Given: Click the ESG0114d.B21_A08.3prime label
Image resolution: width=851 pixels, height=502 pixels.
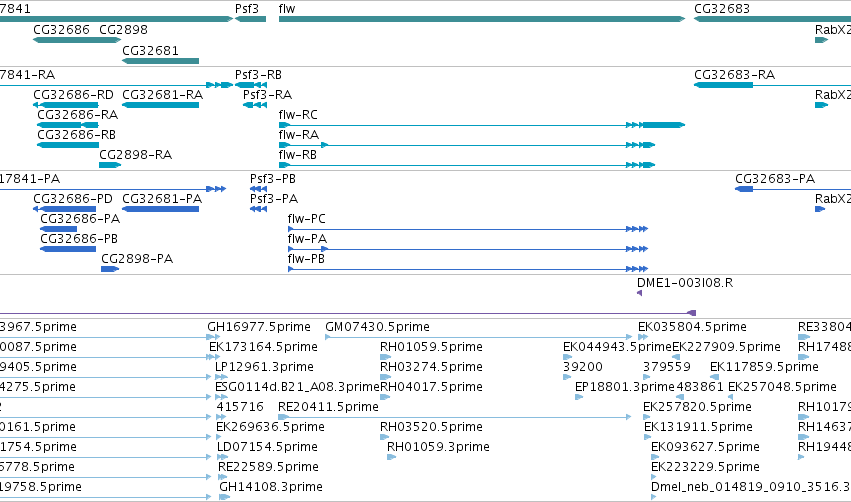Looking at the screenshot, I should 297,387.
